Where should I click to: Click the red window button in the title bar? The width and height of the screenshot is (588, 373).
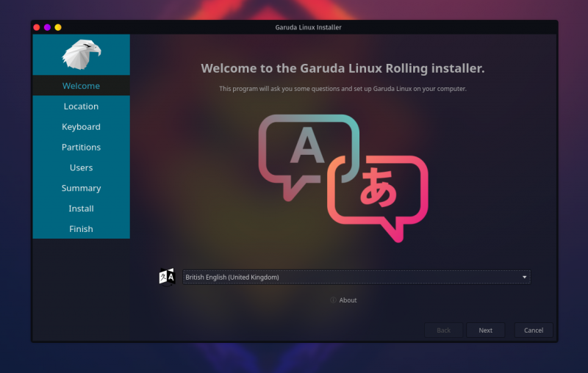click(x=37, y=27)
